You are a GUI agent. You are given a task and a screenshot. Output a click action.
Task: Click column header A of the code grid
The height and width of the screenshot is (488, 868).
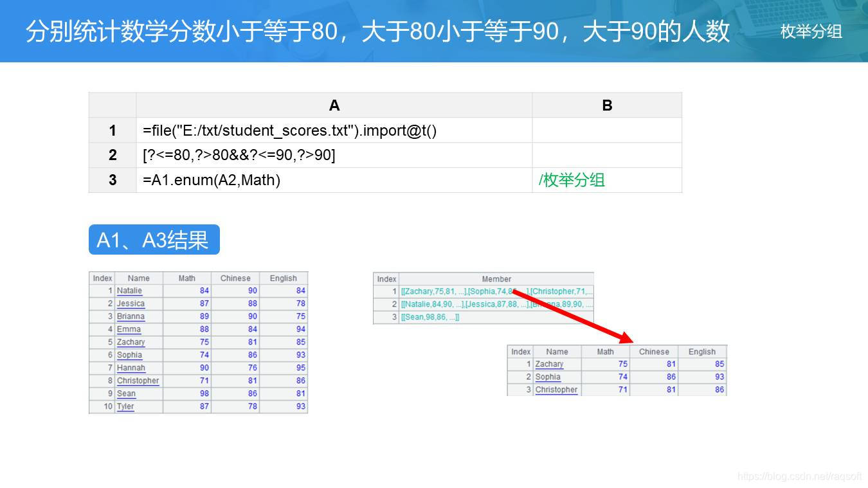point(334,105)
